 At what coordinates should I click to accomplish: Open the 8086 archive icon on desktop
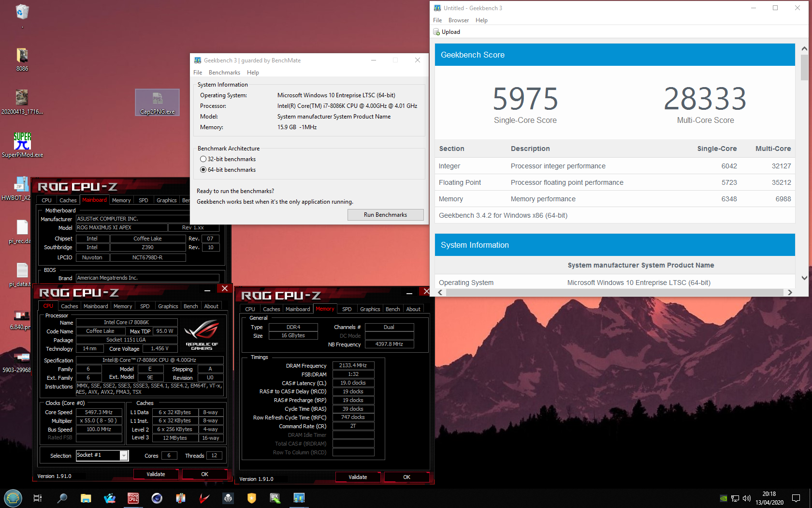pos(22,60)
